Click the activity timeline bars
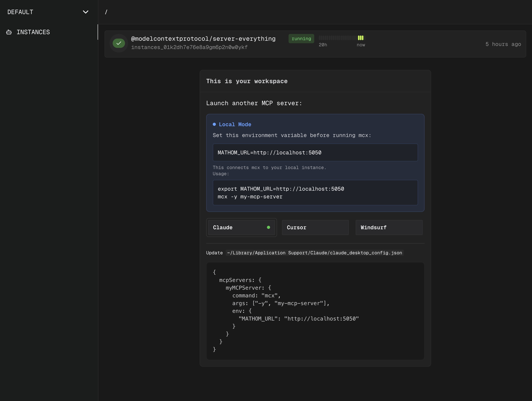The height and width of the screenshot is (401, 532). pos(342,38)
